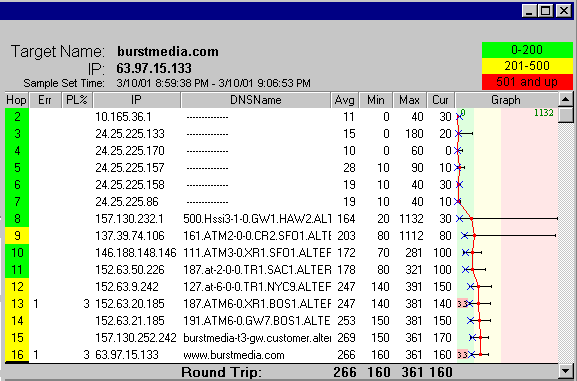Click the scroll up arrow button
Viewport: 577px width, 381px height.
click(x=565, y=99)
